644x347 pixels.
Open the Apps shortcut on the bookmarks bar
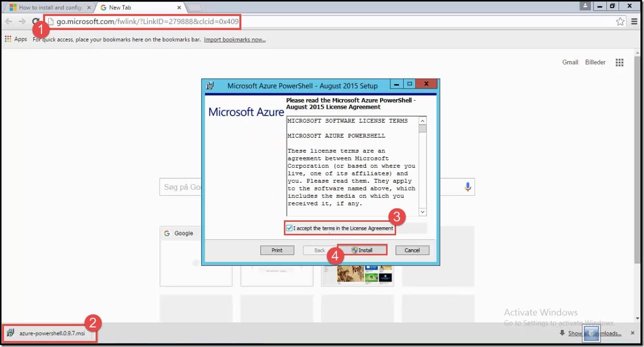pyautogui.click(x=16, y=39)
